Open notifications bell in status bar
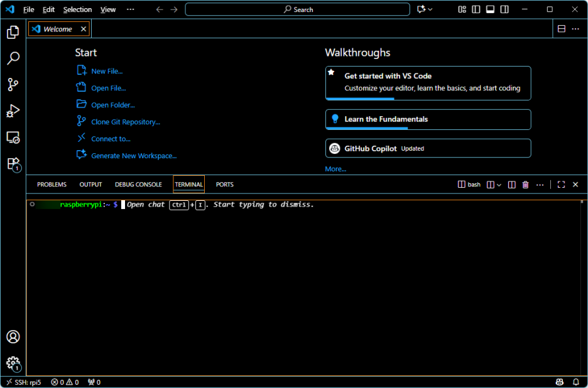 tap(576, 382)
